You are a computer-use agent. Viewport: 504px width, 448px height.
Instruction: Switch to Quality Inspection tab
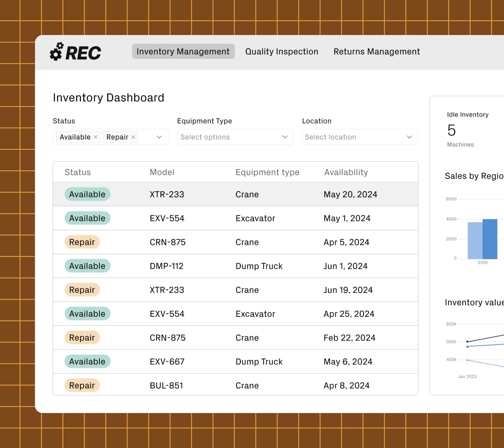281,51
